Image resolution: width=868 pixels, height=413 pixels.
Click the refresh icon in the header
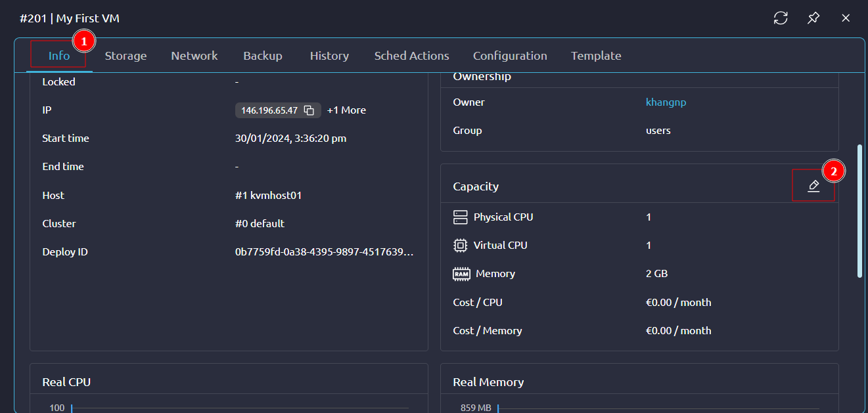click(x=781, y=18)
